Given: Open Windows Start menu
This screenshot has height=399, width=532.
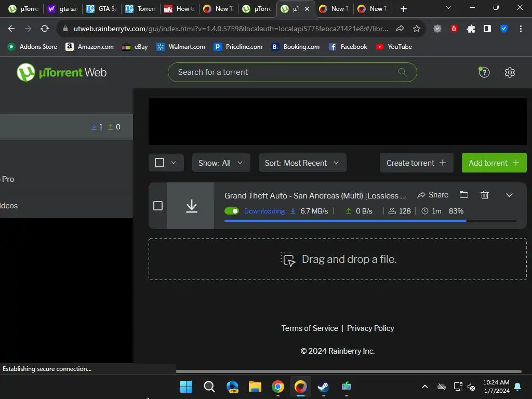Looking at the screenshot, I should click(x=186, y=387).
